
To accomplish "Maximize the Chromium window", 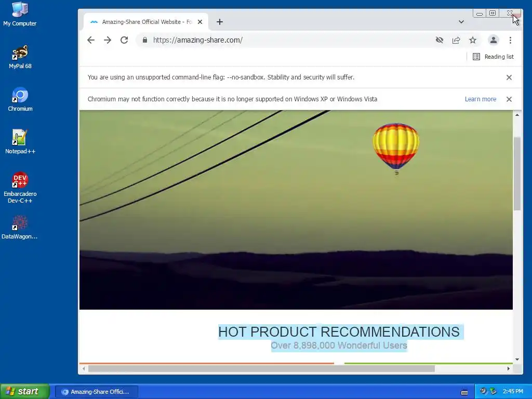I will click(493, 13).
